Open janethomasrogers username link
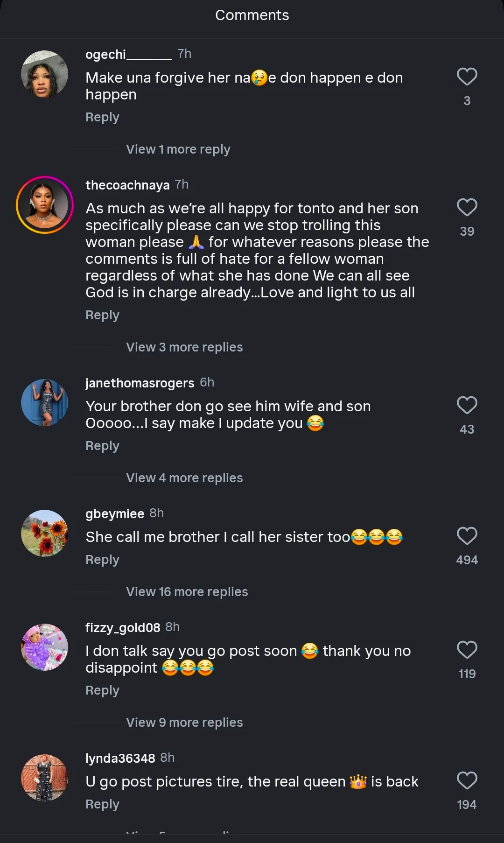The image size is (504, 843). pyautogui.click(x=140, y=383)
